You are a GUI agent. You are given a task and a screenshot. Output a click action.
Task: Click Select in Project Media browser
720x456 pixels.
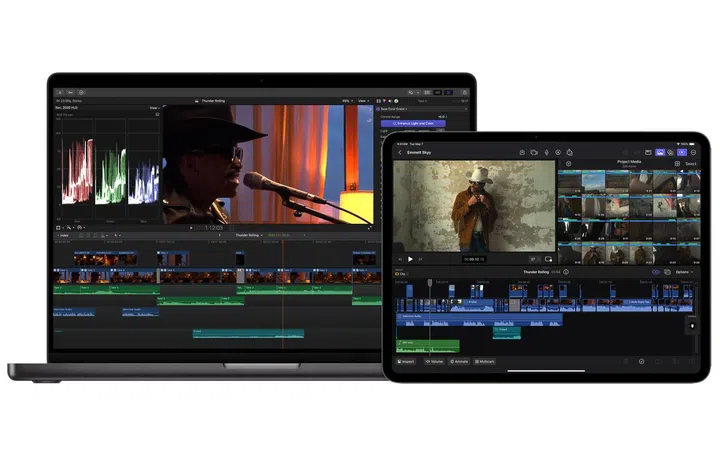pyautogui.click(x=688, y=163)
